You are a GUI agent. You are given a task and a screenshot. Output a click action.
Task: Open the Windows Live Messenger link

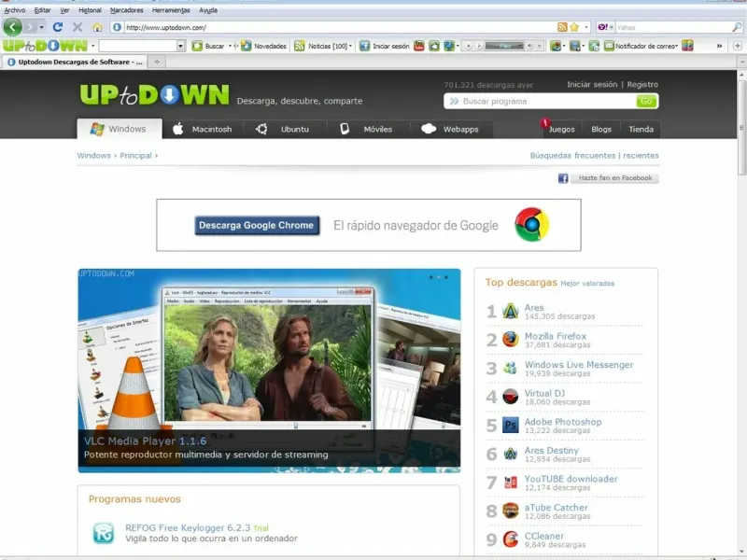pos(579,364)
